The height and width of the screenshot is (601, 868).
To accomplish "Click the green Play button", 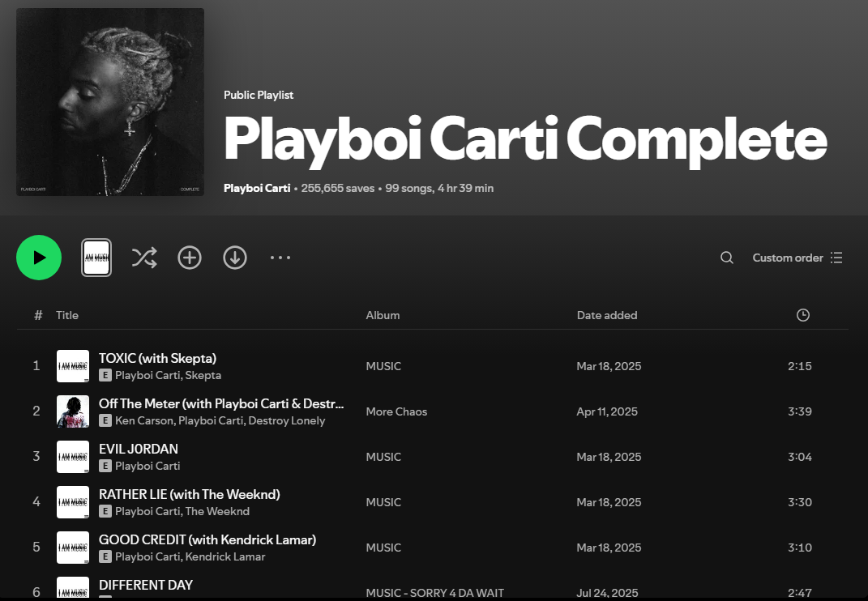I will pyautogui.click(x=39, y=258).
